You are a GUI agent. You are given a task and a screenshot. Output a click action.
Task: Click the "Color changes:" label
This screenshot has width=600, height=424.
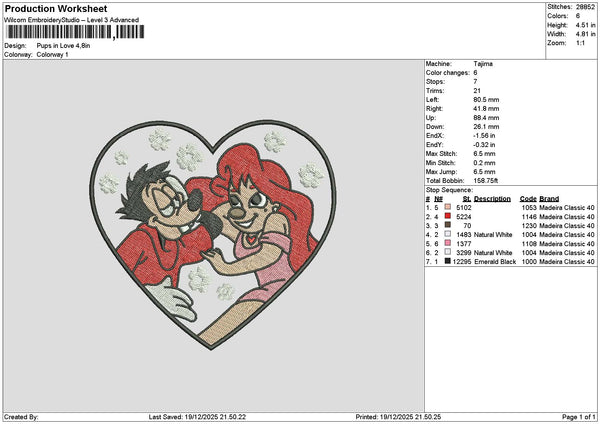point(447,73)
